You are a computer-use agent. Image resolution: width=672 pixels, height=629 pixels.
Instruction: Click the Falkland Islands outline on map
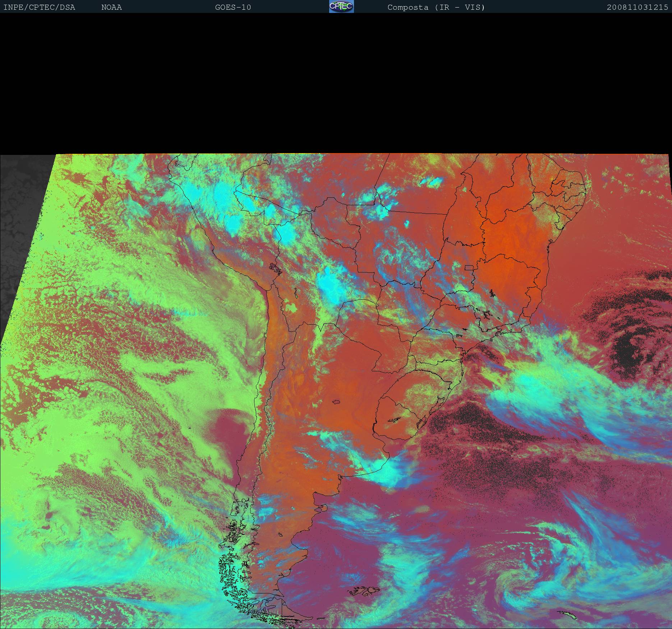[364, 590]
